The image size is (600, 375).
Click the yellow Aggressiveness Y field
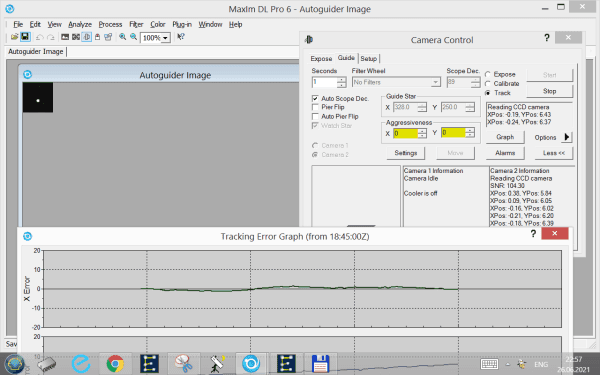[x=453, y=133]
